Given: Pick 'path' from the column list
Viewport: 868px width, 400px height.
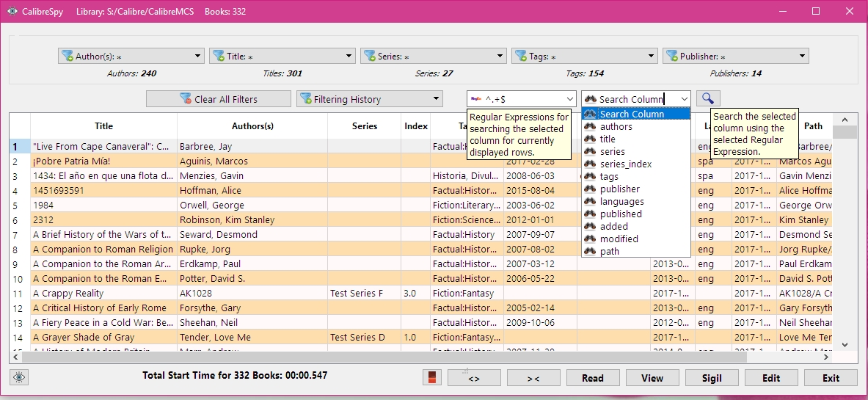Looking at the screenshot, I should 636,251.
